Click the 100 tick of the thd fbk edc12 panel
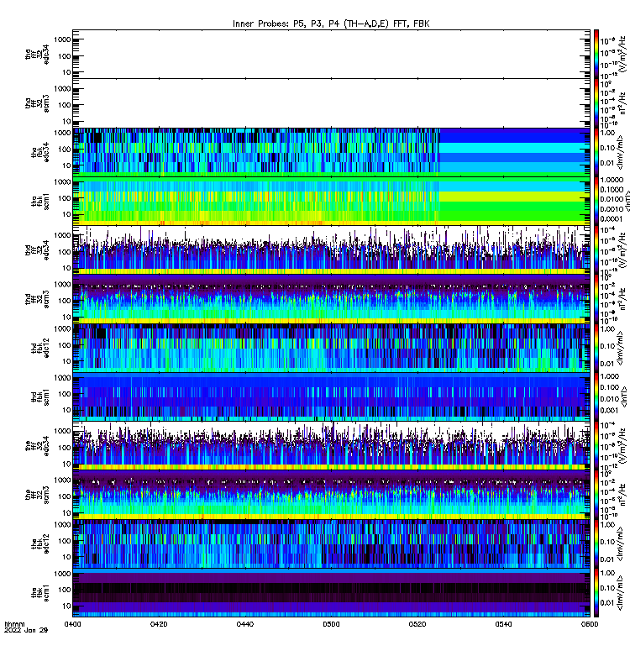This screenshot has width=630, height=672. (x=65, y=345)
